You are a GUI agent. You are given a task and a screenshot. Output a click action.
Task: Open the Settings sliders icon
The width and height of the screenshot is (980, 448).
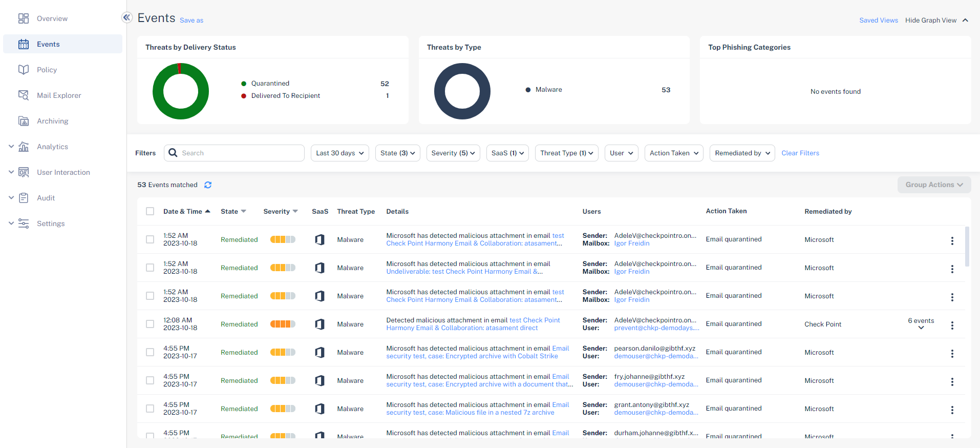point(24,223)
